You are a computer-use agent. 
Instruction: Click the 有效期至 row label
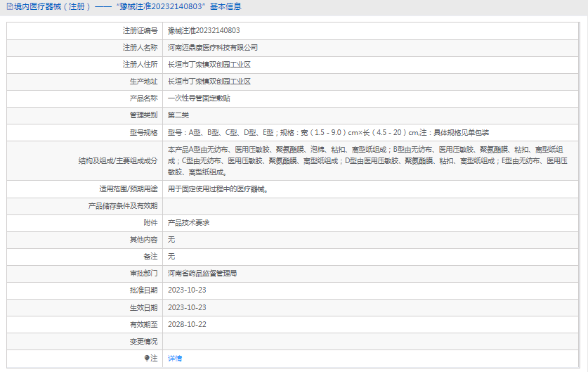[x=143, y=324]
